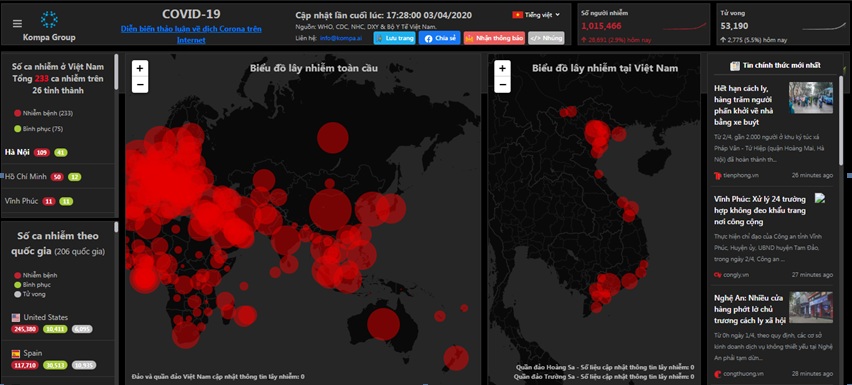Zoom out on the Vietnam infection map
852x385 pixels.
(502, 84)
